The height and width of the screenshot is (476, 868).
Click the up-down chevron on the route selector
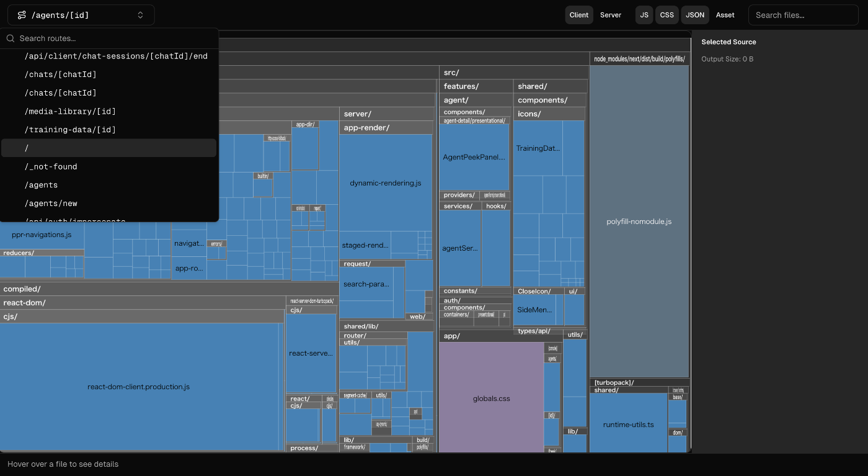coord(141,15)
